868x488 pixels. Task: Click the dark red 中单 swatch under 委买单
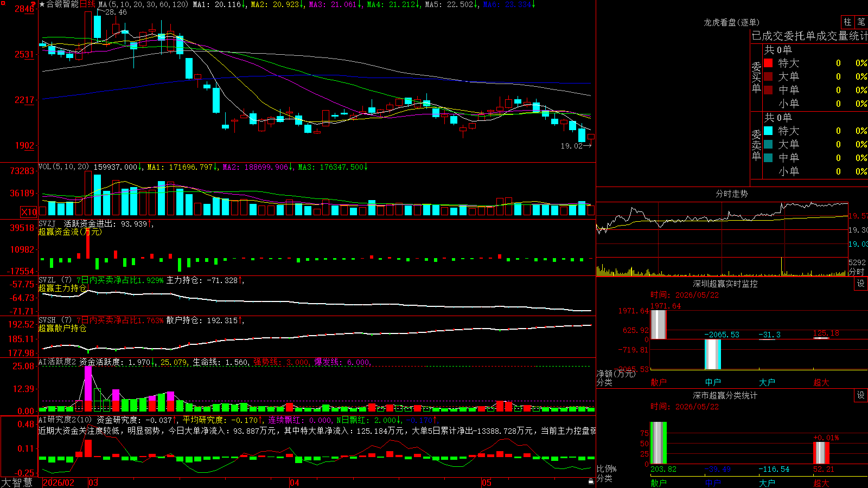point(768,90)
